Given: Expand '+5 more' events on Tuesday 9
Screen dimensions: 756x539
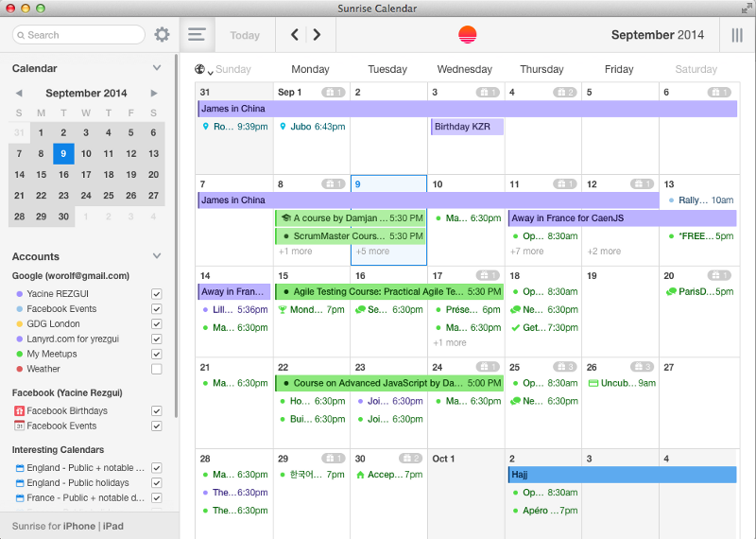Looking at the screenshot, I should [x=372, y=252].
